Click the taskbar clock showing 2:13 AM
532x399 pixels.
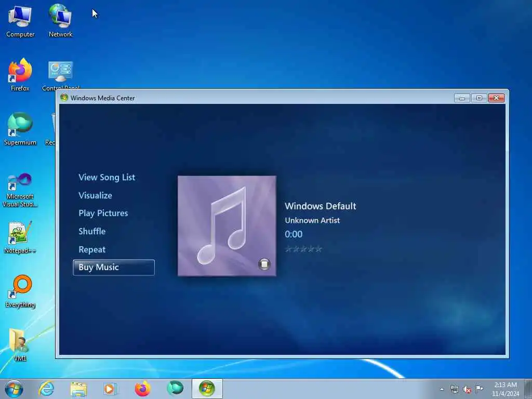coord(505,389)
